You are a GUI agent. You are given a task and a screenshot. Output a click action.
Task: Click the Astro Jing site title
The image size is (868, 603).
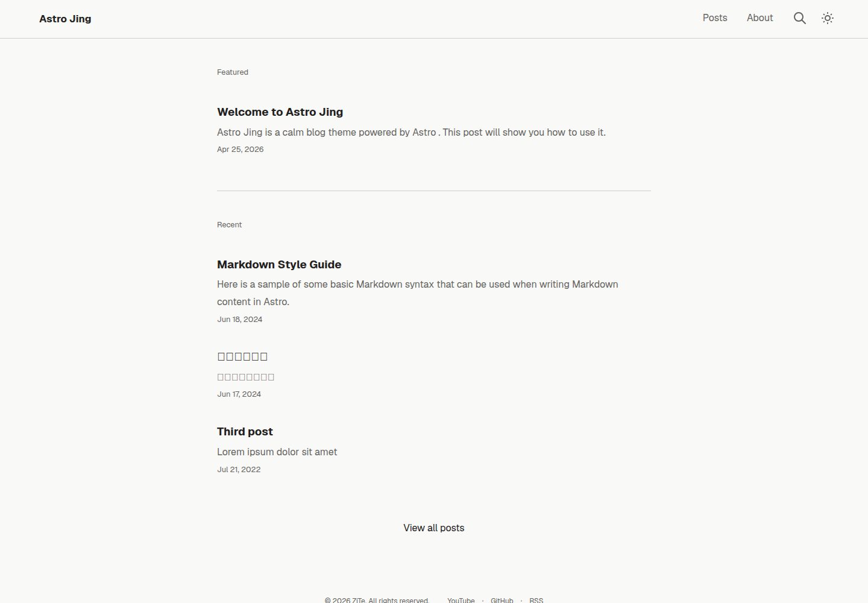click(x=65, y=19)
